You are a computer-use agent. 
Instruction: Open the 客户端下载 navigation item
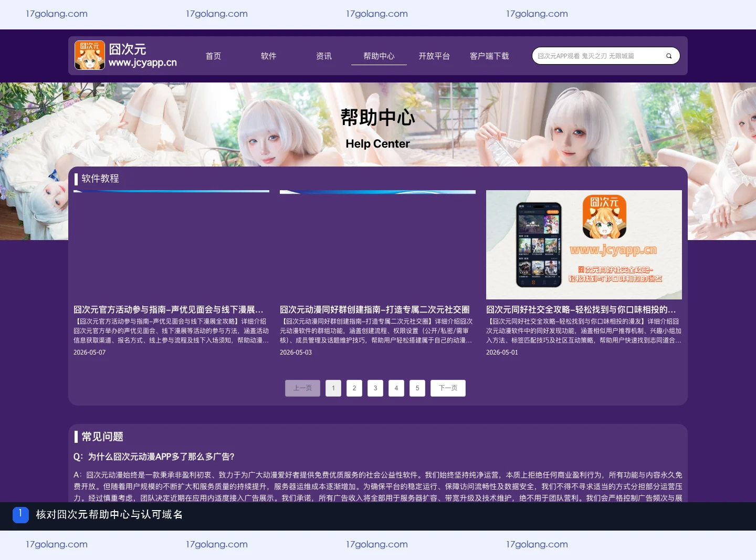[x=489, y=56]
